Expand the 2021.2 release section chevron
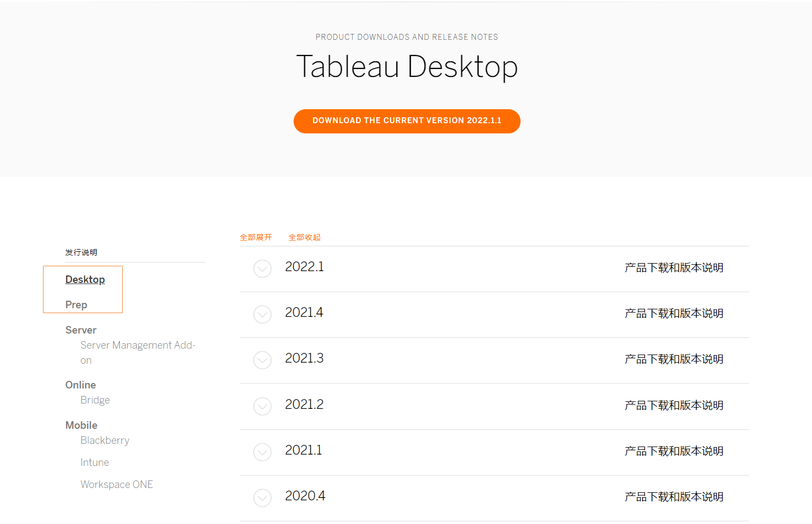The image size is (812, 524). click(x=262, y=406)
